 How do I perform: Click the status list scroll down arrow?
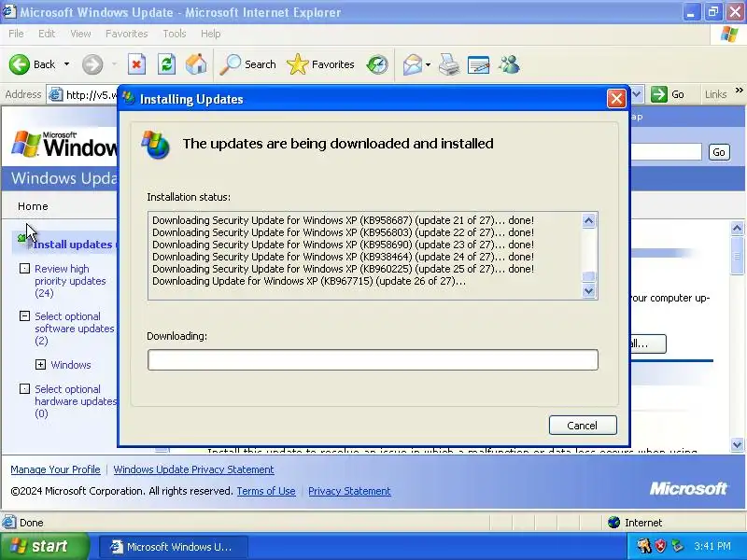point(589,290)
